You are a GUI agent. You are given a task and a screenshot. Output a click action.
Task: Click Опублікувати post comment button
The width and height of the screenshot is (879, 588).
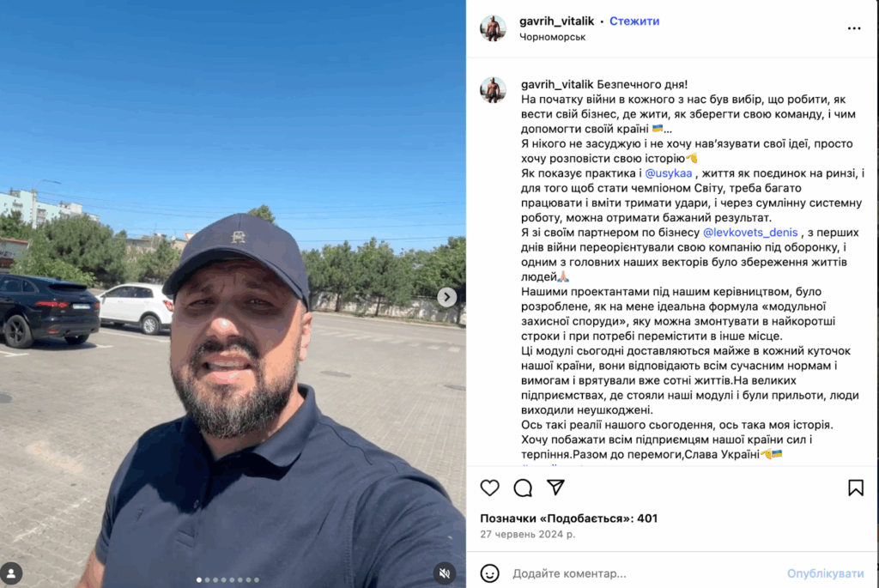tap(825, 573)
